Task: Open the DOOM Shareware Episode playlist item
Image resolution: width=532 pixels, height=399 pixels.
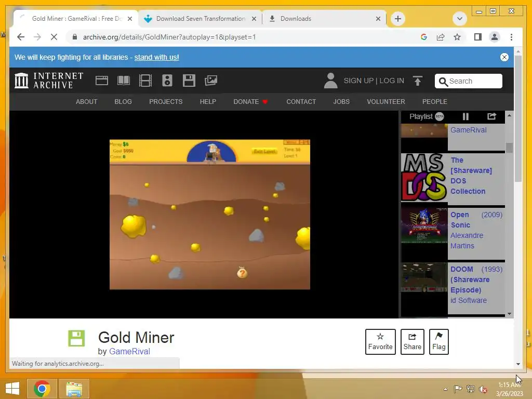Action: click(x=453, y=289)
